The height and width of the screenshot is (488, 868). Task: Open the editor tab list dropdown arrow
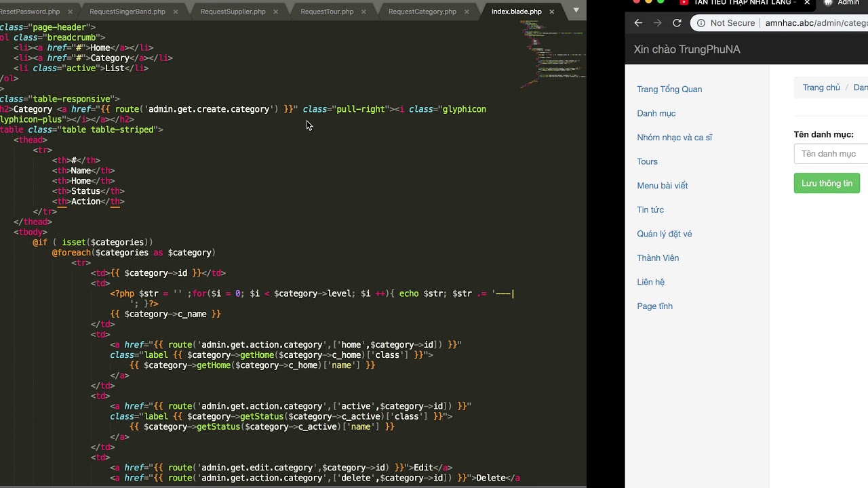(576, 9)
